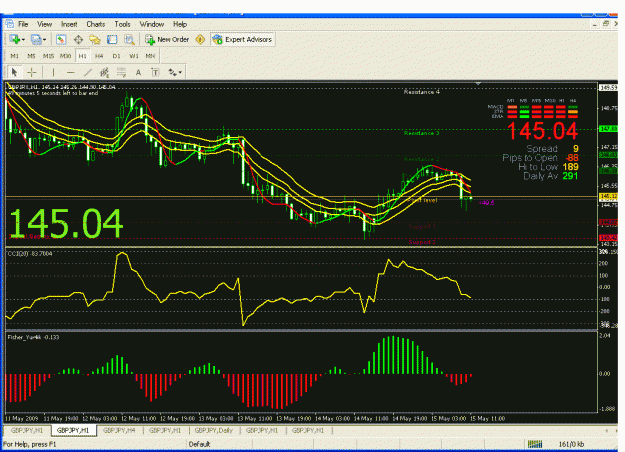
Task: Click the chart shift triangle marker
Action: [478, 83]
